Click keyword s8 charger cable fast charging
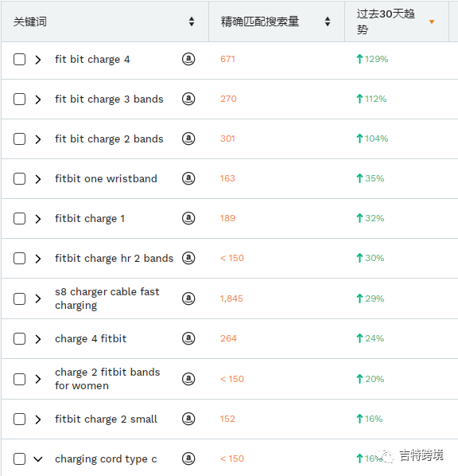The width and height of the screenshot is (458, 476). (x=107, y=298)
